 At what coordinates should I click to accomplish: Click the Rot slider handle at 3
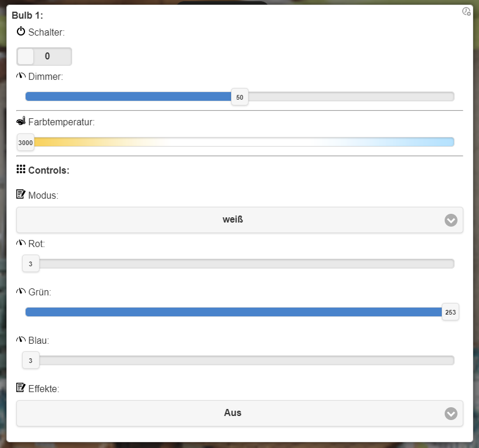30,264
